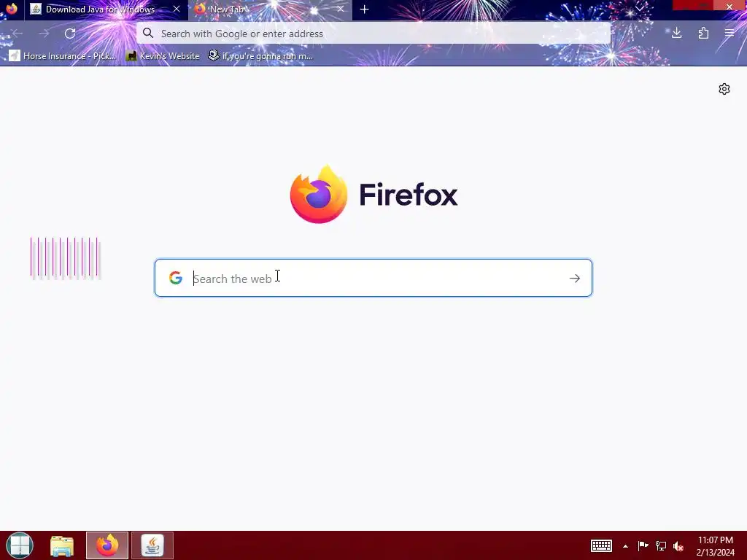Open the Firefox application menu
The image size is (747, 560).
tap(729, 33)
